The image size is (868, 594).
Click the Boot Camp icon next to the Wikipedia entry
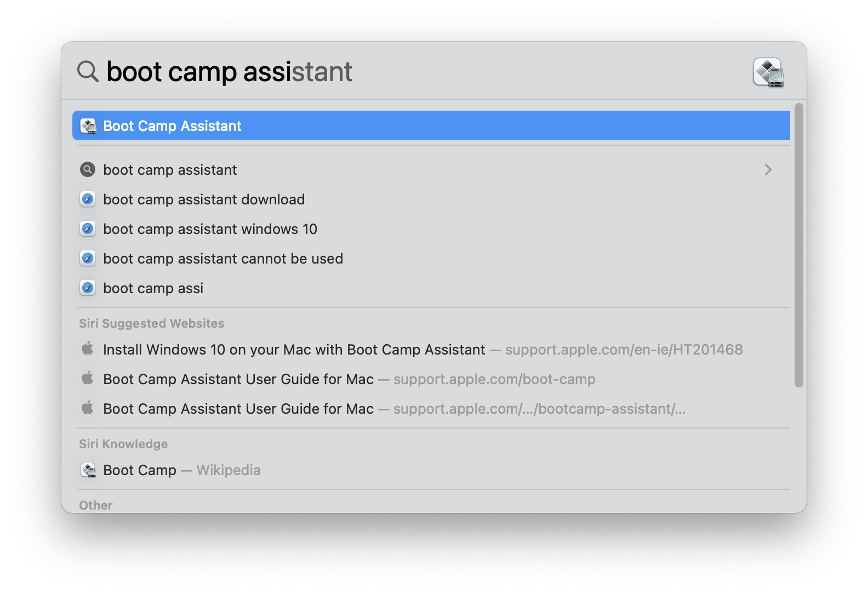pyautogui.click(x=88, y=470)
